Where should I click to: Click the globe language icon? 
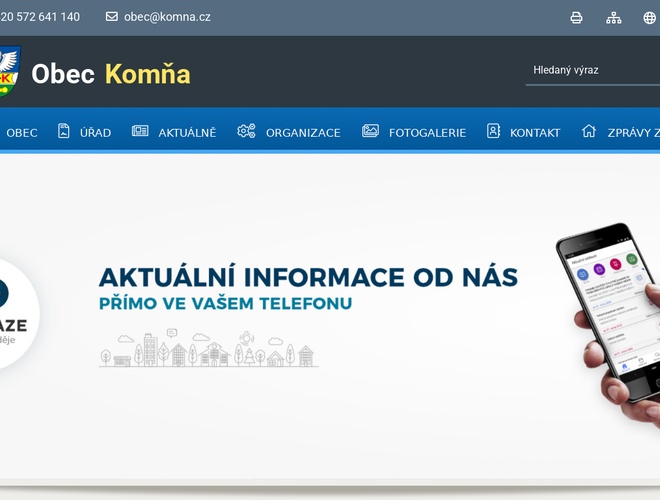[x=649, y=18]
